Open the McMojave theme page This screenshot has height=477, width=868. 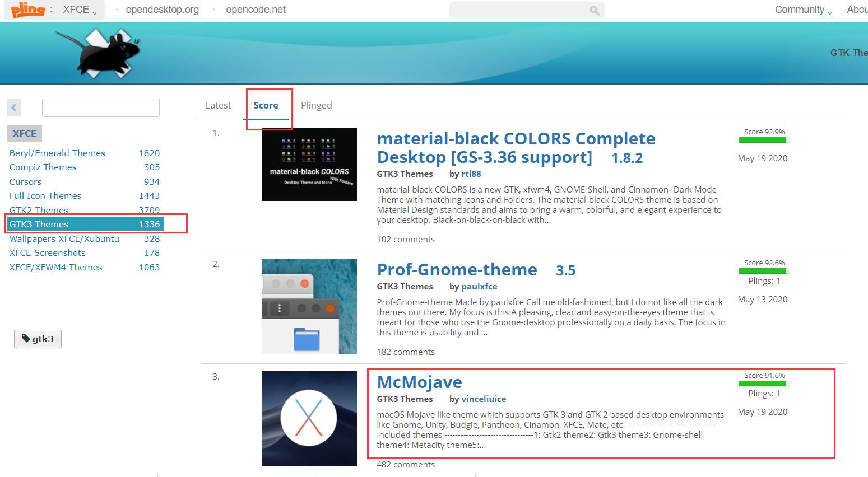pos(419,382)
